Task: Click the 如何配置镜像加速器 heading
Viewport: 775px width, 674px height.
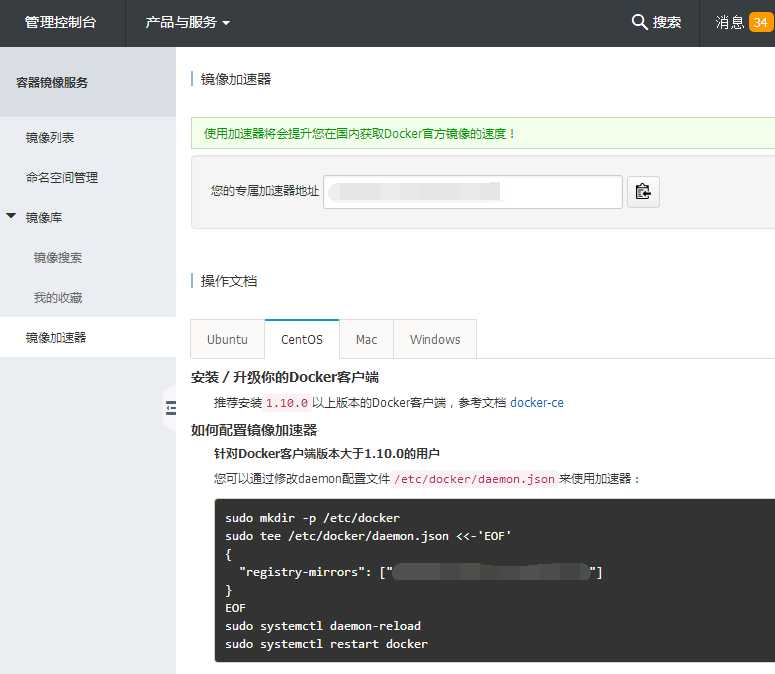Action: (x=254, y=430)
